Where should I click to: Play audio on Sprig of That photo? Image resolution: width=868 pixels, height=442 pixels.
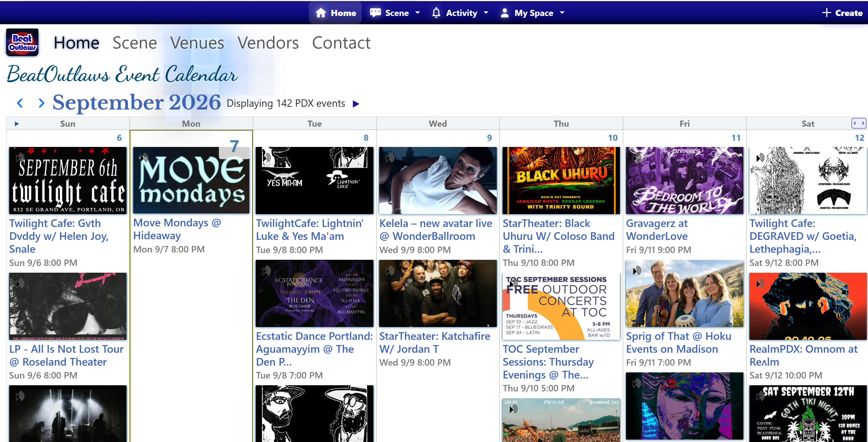[636, 270]
